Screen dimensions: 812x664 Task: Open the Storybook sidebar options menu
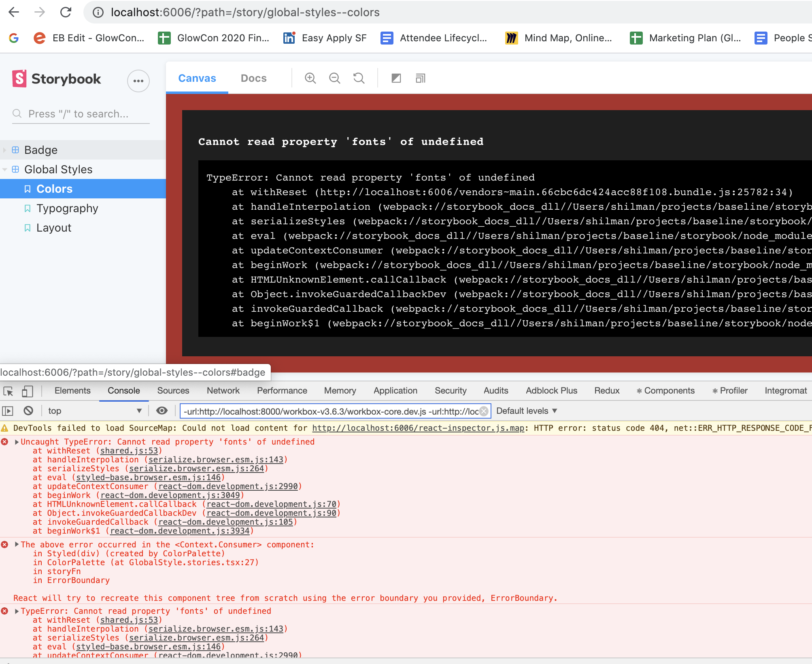coord(138,81)
